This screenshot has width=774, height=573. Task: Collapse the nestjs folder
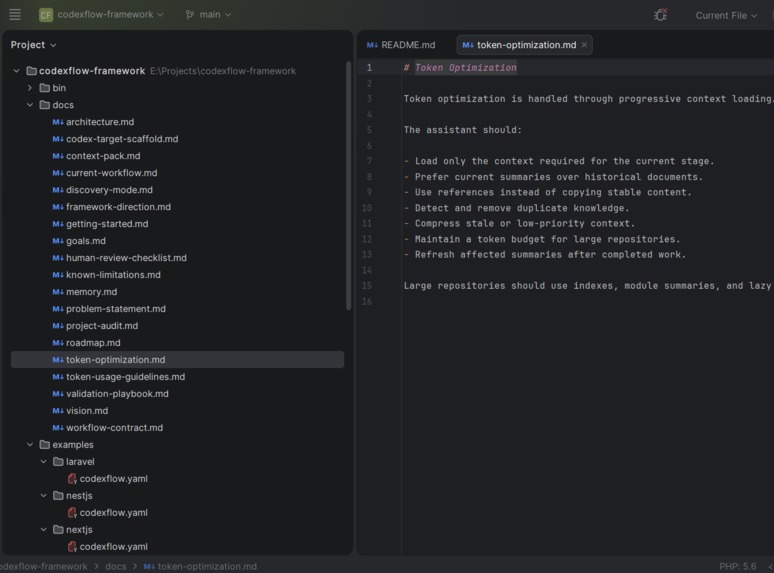pyautogui.click(x=43, y=496)
